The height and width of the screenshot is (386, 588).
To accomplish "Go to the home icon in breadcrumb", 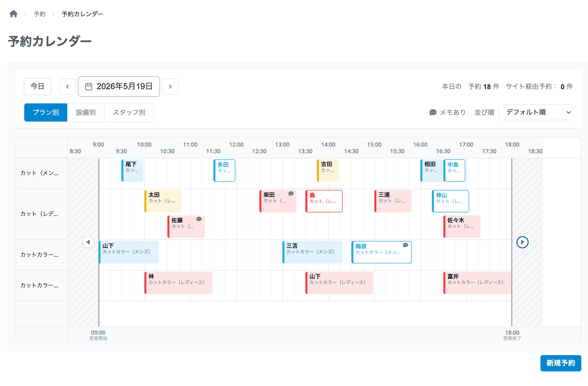I will tap(13, 14).
